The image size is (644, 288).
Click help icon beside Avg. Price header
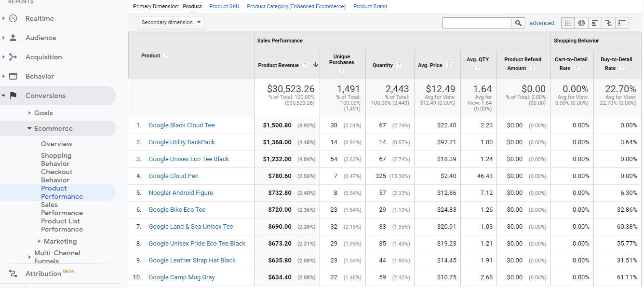pos(449,65)
